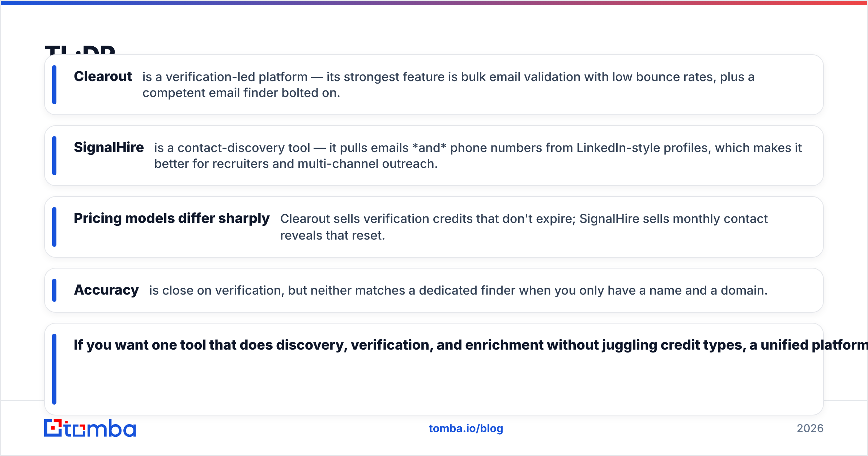Click the text about credits that don't expire
The image size is (868, 456).
(x=524, y=227)
